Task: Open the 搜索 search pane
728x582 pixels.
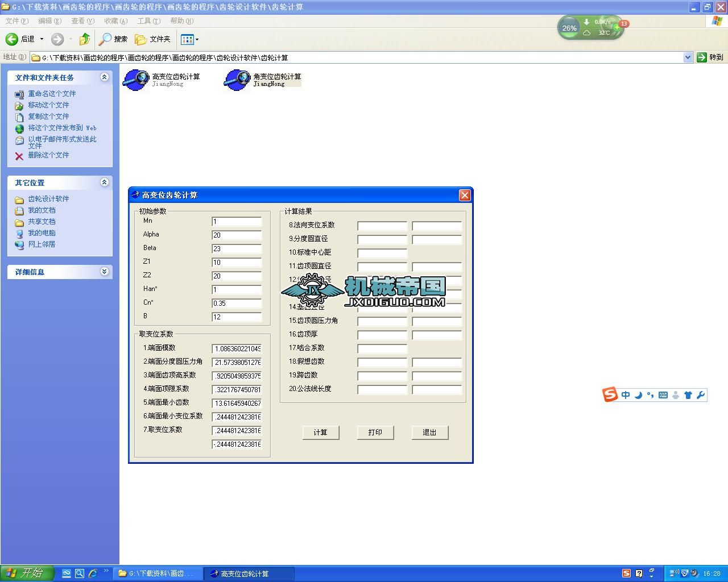Action: (x=113, y=39)
